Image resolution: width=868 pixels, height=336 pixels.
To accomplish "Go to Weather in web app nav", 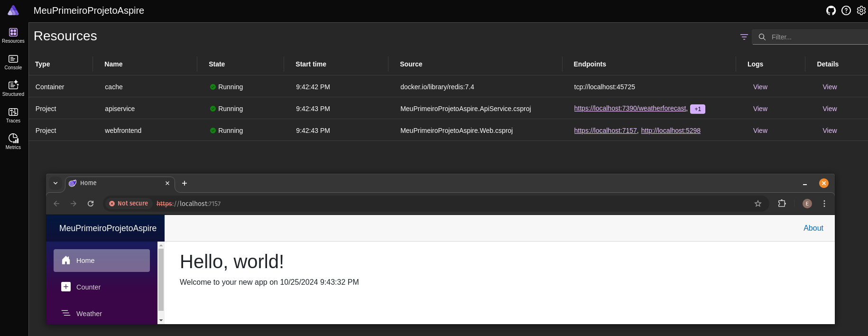I will pyautogui.click(x=102, y=314).
